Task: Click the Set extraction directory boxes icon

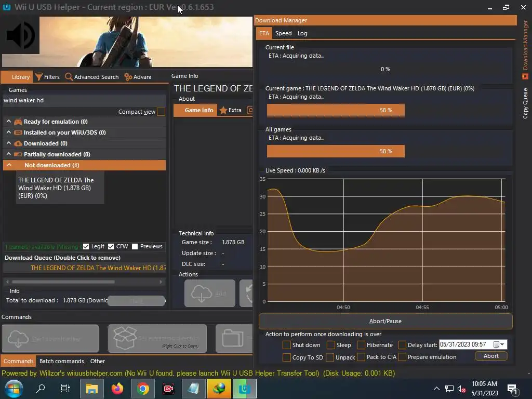Action: pos(125,338)
